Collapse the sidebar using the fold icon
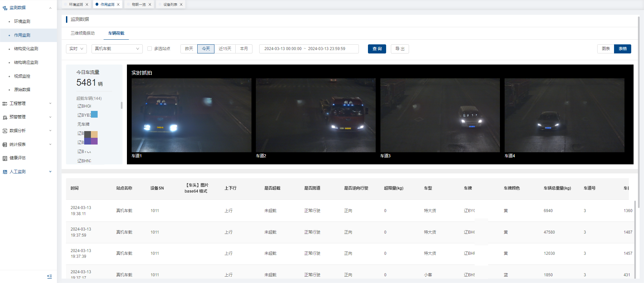The height and width of the screenshot is (283, 644). coord(49,277)
